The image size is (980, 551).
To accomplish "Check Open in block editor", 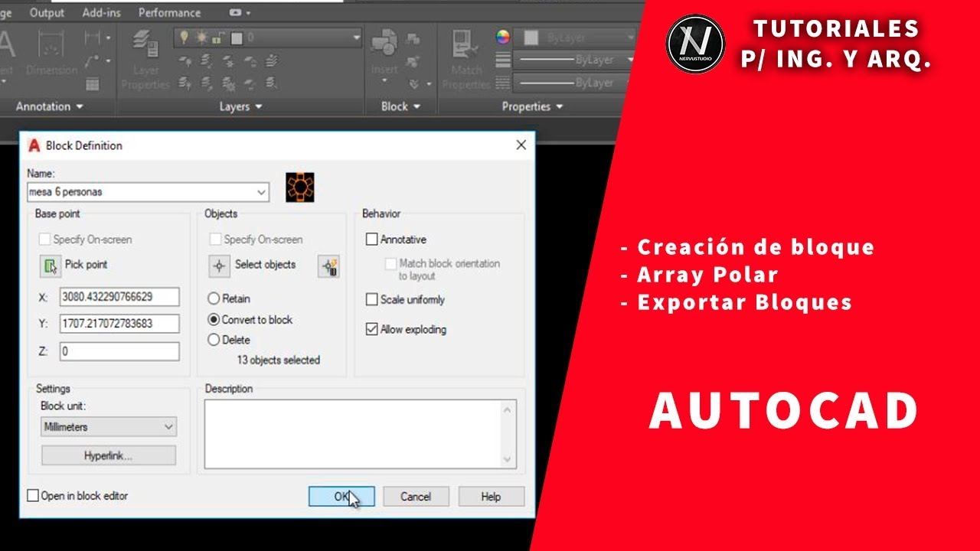I will [x=33, y=496].
